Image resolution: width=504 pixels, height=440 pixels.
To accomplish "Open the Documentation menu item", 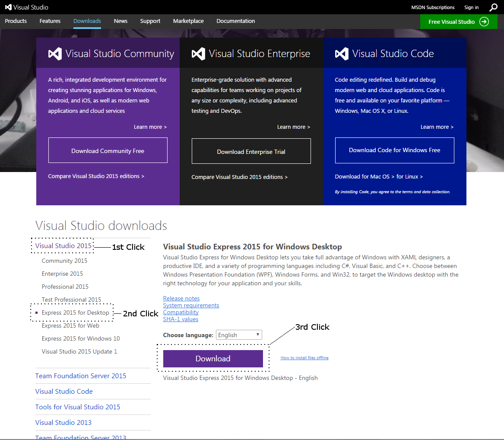I will point(236,21).
